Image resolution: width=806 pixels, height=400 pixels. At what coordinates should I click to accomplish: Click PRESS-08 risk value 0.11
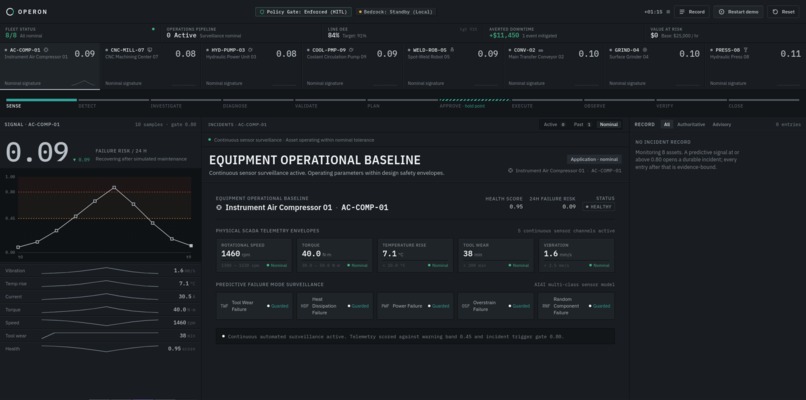790,53
